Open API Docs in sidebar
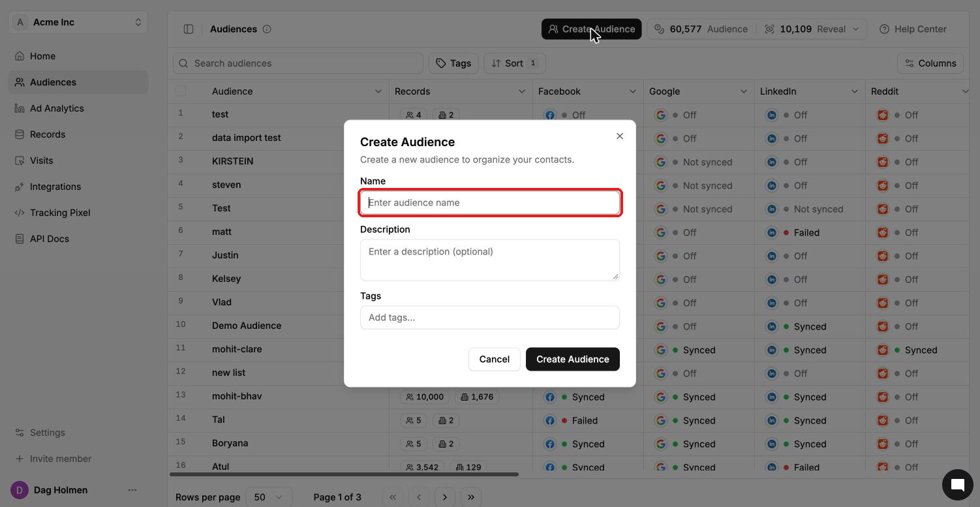 click(78, 239)
